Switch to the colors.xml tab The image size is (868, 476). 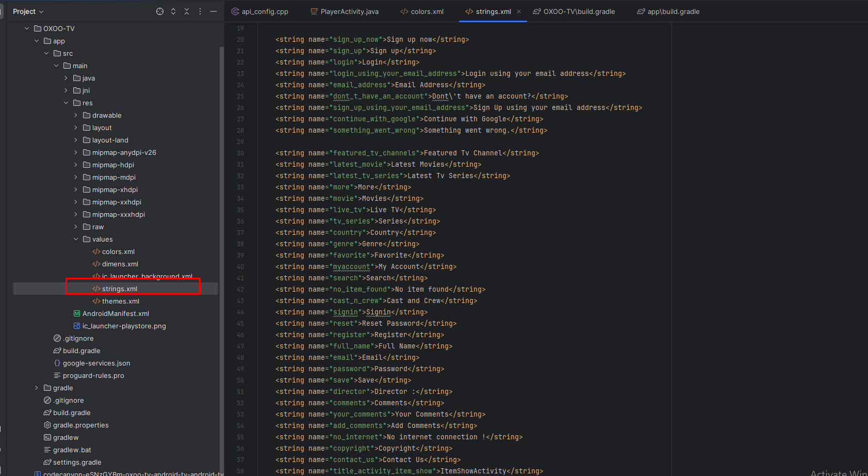[x=422, y=11]
